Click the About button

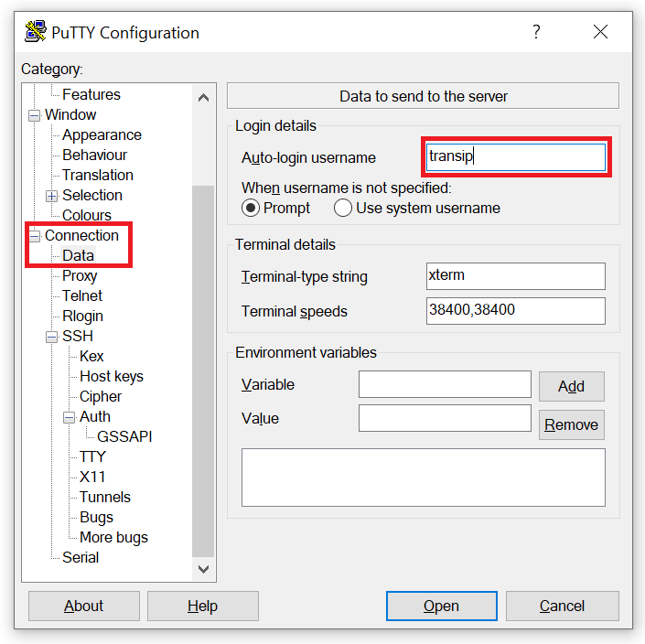pos(84,606)
